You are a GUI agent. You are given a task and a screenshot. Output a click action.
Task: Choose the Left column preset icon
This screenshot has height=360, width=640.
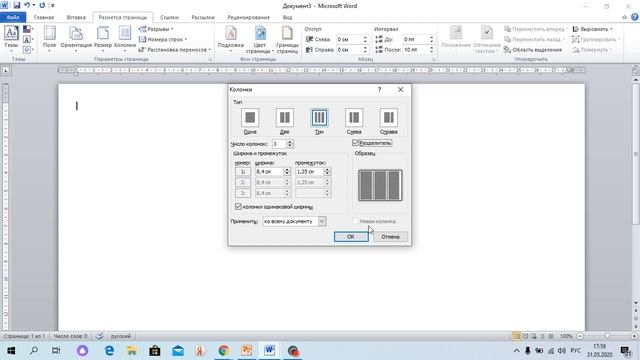pyautogui.click(x=354, y=118)
